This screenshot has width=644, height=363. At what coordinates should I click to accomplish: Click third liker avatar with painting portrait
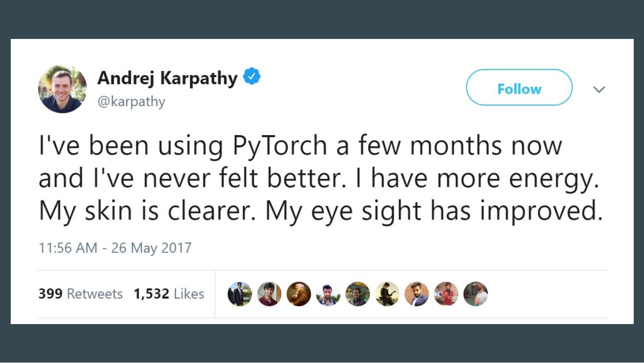point(299,294)
